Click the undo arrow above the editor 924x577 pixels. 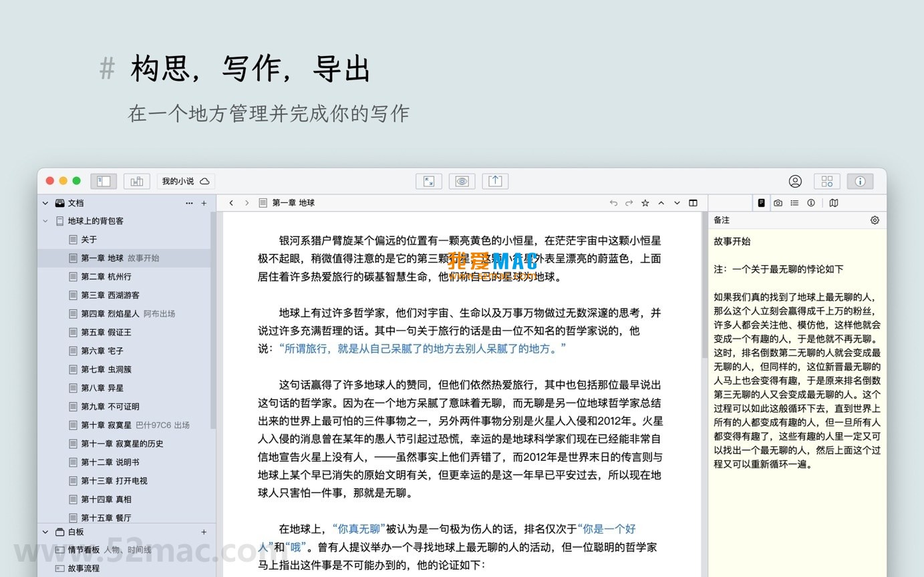tap(613, 202)
